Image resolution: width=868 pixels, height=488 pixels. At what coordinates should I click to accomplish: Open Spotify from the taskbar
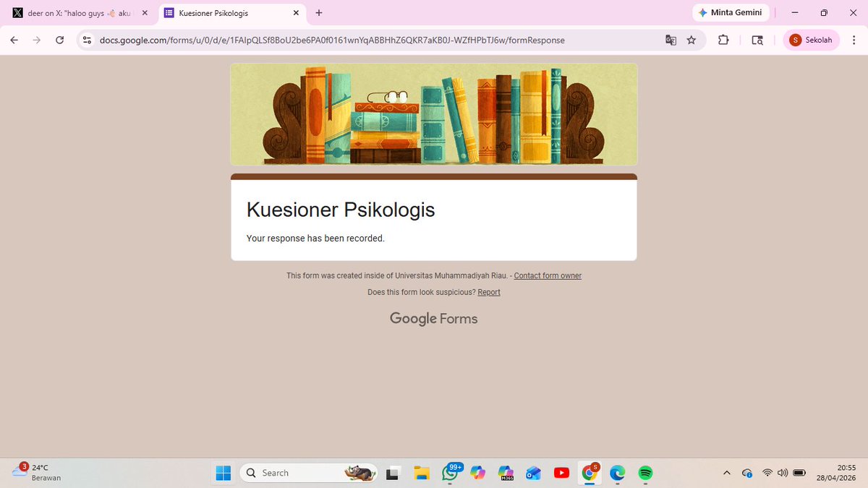coord(646,473)
